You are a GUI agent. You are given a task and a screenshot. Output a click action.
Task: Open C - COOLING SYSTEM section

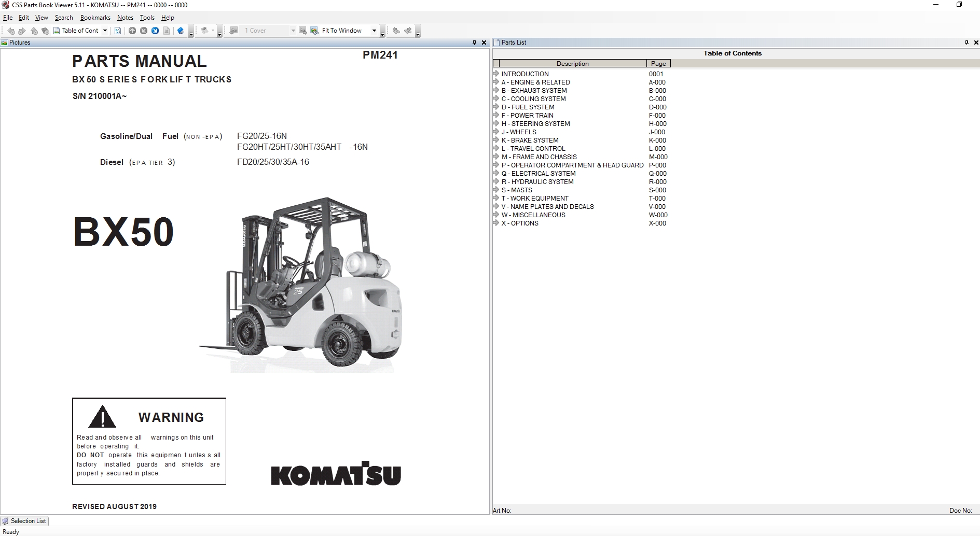click(x=533, y=99)
